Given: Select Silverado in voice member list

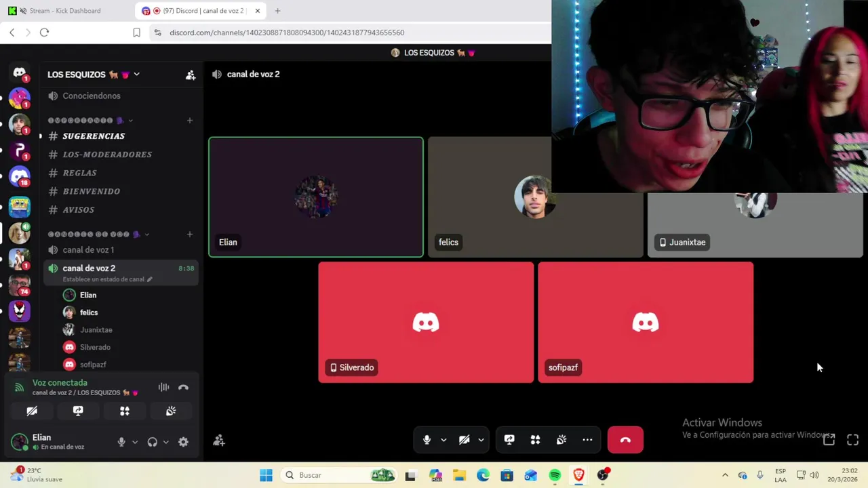Looking at the screenshot, I should pyautogui.click(x=95, y=347).
